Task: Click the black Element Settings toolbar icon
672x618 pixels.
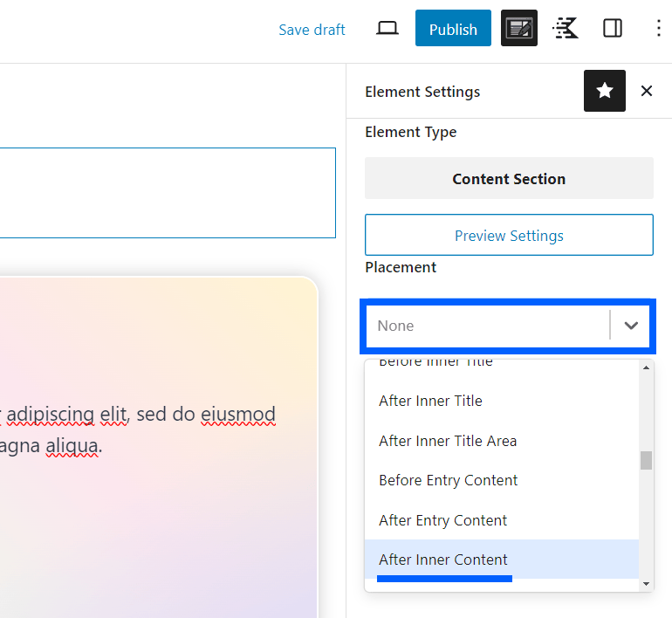Action: point(519,29)
